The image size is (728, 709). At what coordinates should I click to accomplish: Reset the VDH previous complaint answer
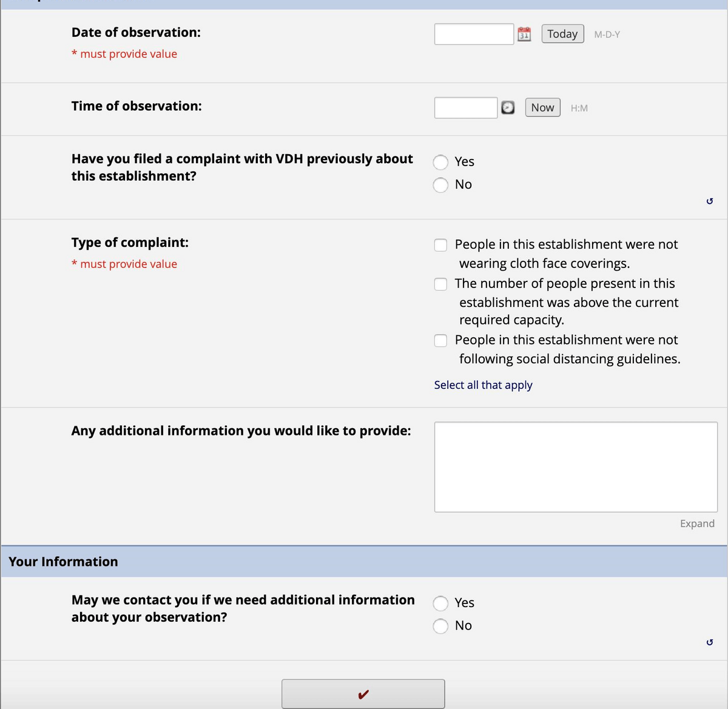(710, 201)
